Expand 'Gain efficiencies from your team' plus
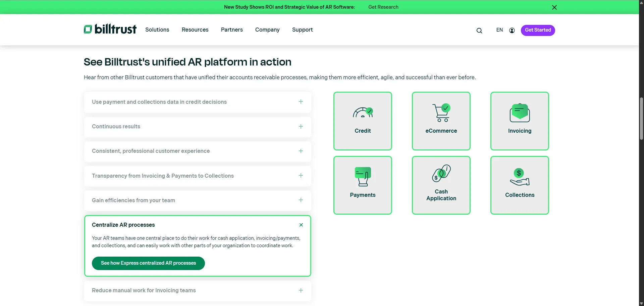 point(301,200)
